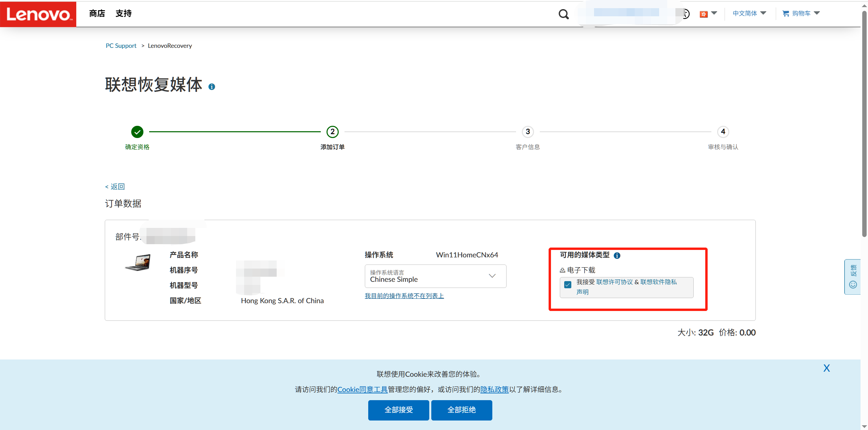
Task: Click the 我目前的操作系统不在列表上 link
Action: [x=404, y=296]
